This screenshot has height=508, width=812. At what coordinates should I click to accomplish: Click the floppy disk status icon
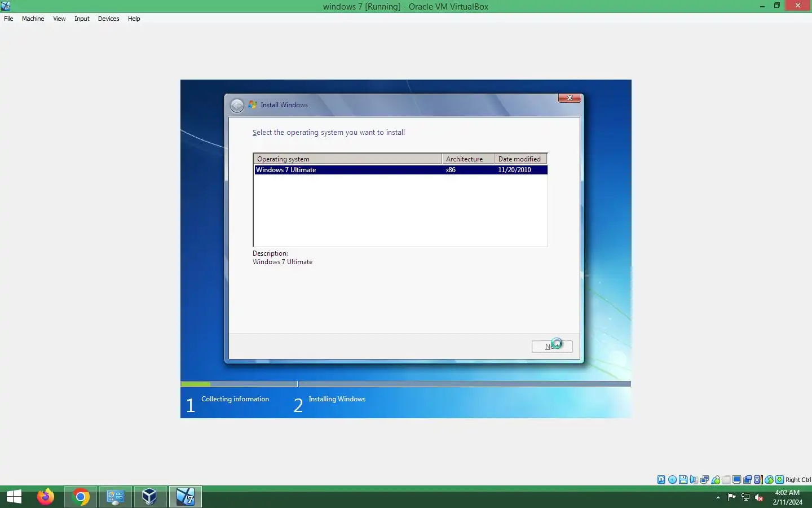coord(683,480)
